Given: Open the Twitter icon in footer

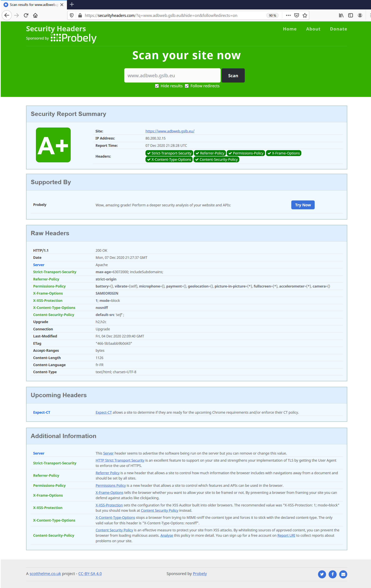Looking at the screenshot, I should (322, 574).
